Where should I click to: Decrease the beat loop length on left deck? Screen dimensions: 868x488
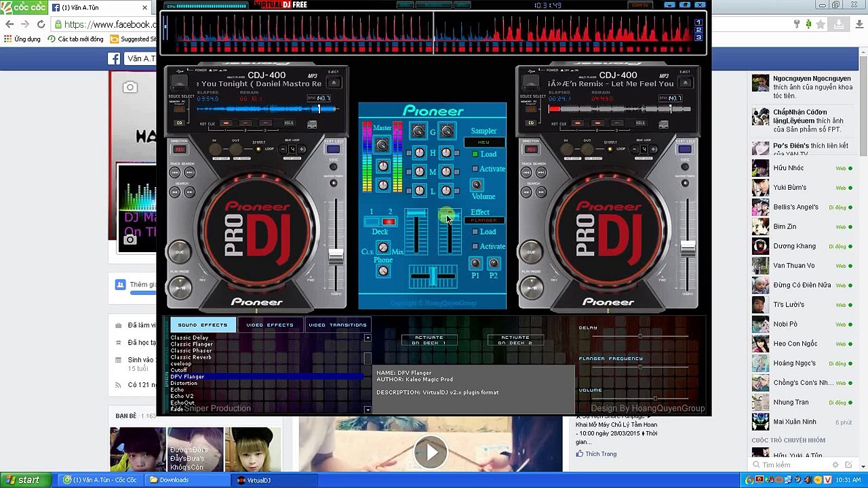283,149
